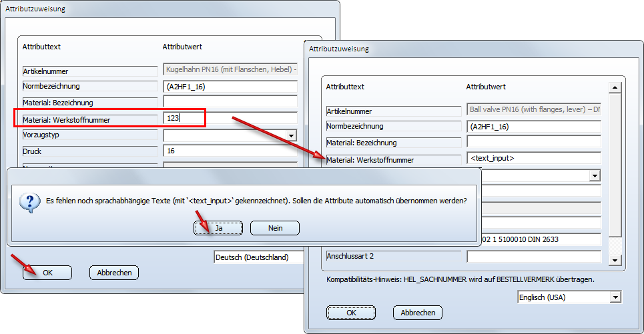The image size is (644, 334).
Task: Click the Kompatibilitäts-Hinweis text in right dialog
Action: (460, 279)
